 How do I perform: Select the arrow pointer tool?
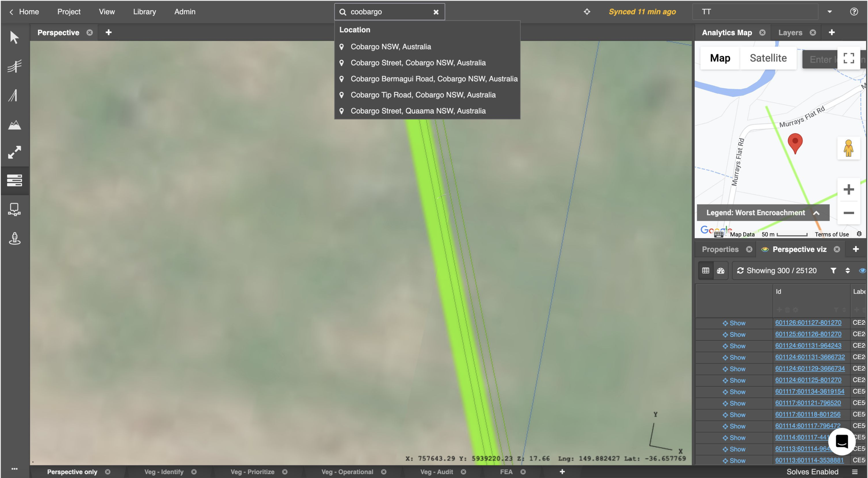[14, 37]
